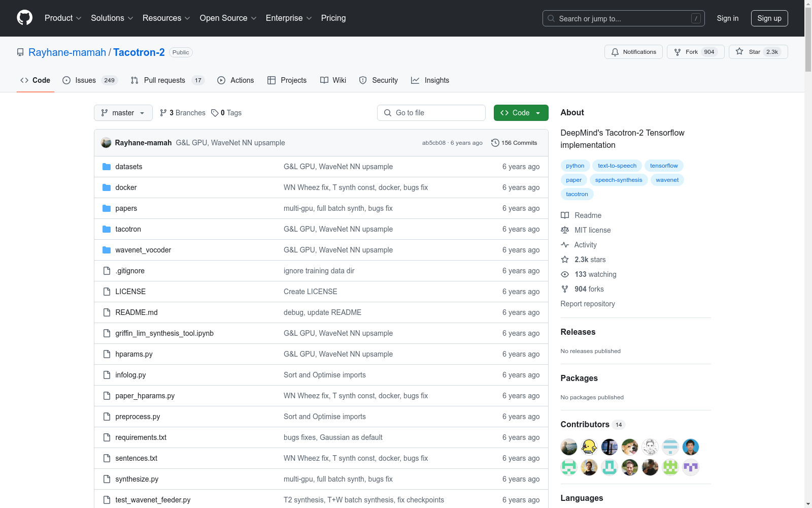Expand the Enterprise menu
Screen dimensions: 812x508
[289, 18]
